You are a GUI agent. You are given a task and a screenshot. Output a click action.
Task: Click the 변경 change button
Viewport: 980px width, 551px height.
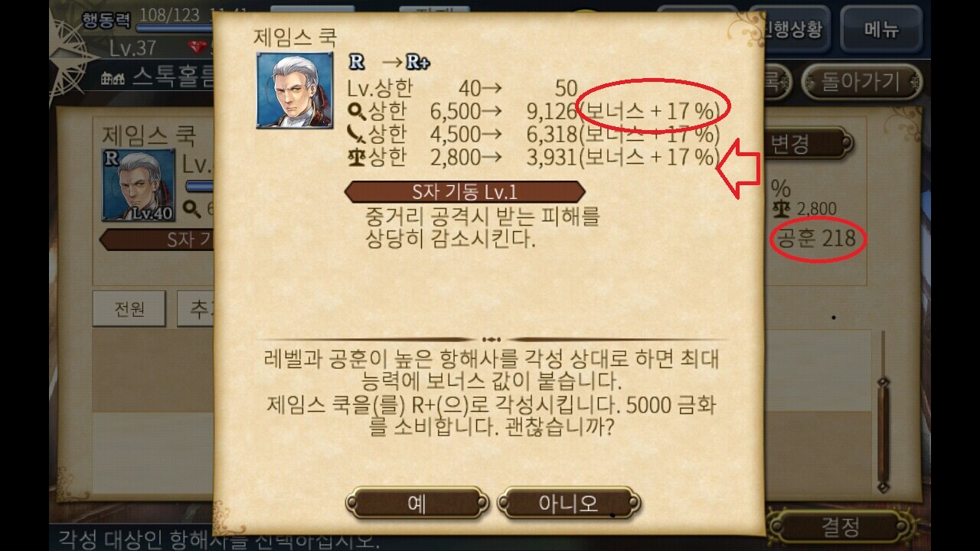[x=804, y=143]
